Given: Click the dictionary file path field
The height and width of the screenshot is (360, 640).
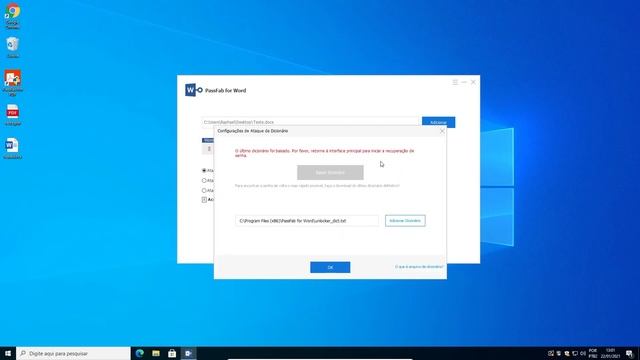Looking at the screenshot, I should (307, 221).
